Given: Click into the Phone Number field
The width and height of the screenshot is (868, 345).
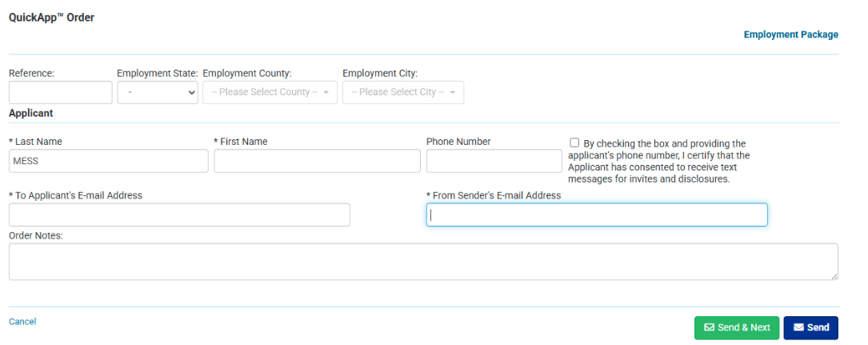Looking at the screenshot, I should pyautogui.click(x=494, y=161).
